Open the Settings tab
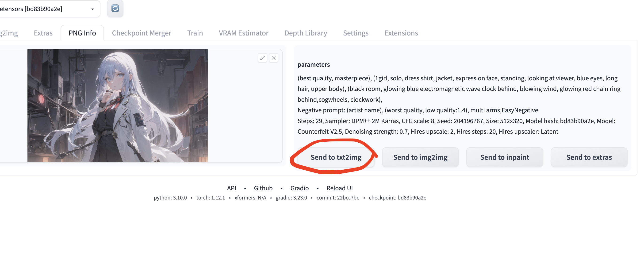The width and height of the screenshot is (644, 258). [356, 33]
